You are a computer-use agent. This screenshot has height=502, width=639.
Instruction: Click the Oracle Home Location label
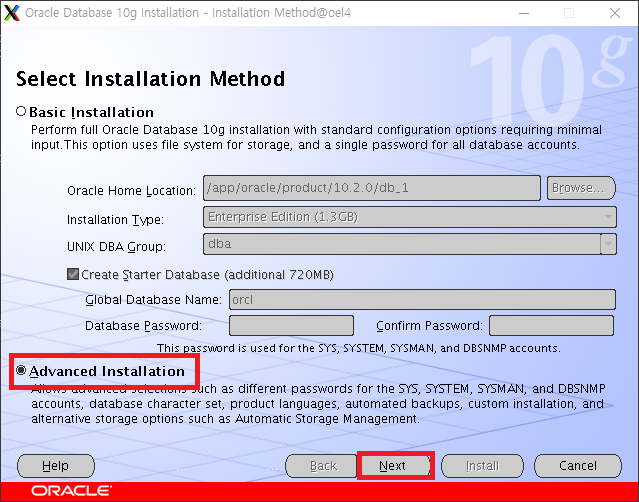pos(131,190)
